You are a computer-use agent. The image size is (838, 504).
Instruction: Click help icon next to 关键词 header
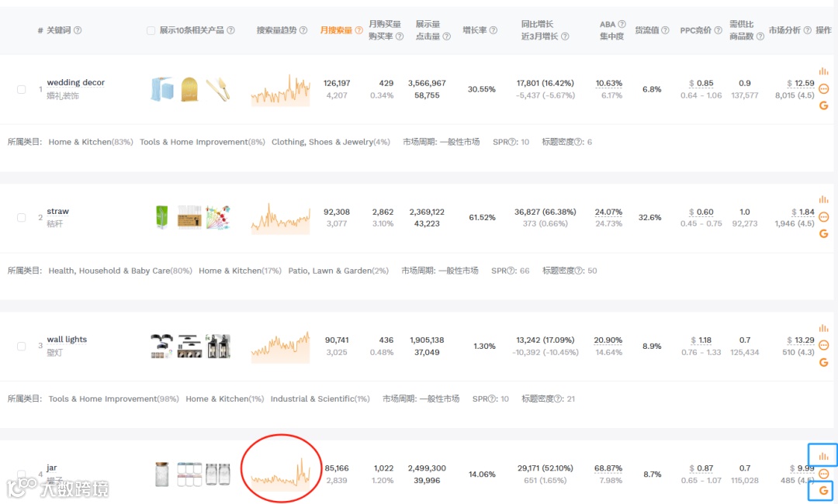coord(78,30)
